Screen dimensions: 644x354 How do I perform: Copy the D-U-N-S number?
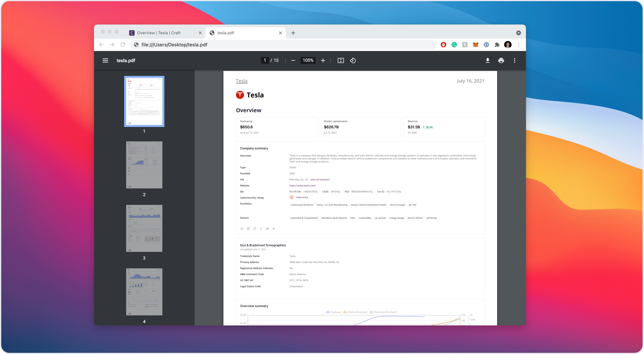coord(317,192)
